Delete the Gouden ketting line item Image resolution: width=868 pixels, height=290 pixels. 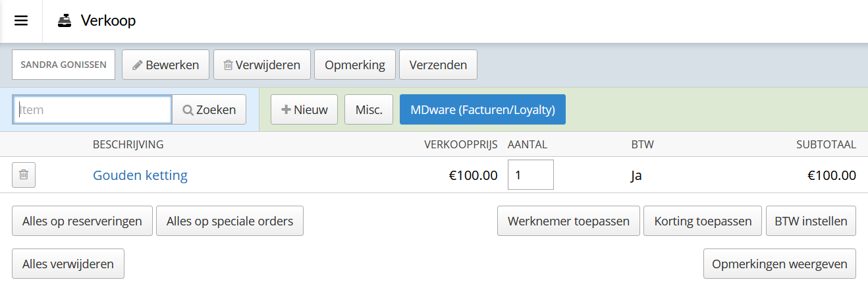click(x=24, y=175)
